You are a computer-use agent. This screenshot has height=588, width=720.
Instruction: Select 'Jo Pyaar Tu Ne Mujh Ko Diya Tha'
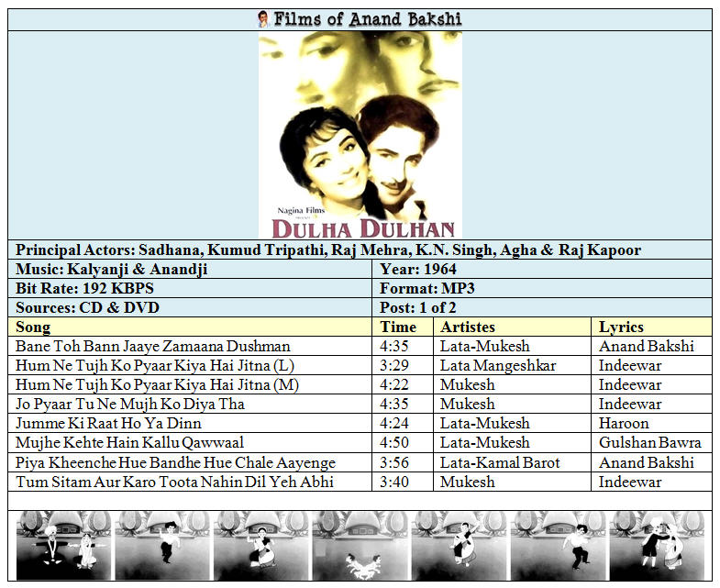[x=130, y=405]
